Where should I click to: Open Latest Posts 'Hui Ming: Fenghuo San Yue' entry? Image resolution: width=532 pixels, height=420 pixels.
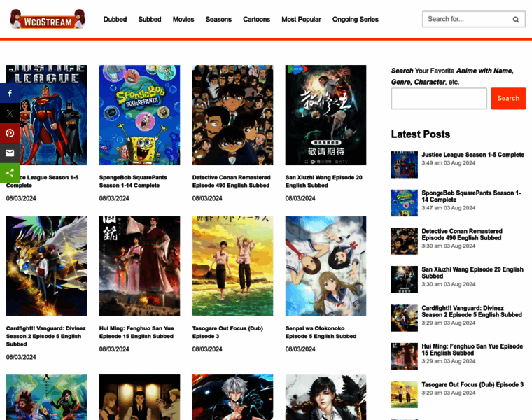point(472,350)
